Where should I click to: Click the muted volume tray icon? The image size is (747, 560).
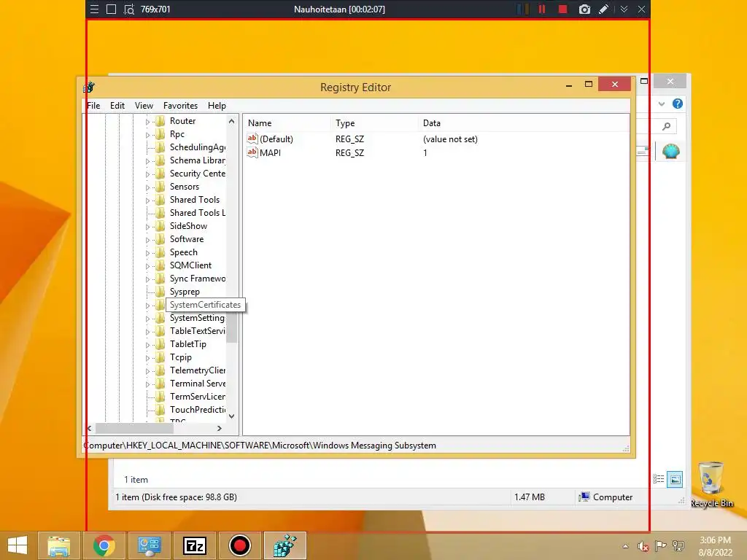click(643, 546)
